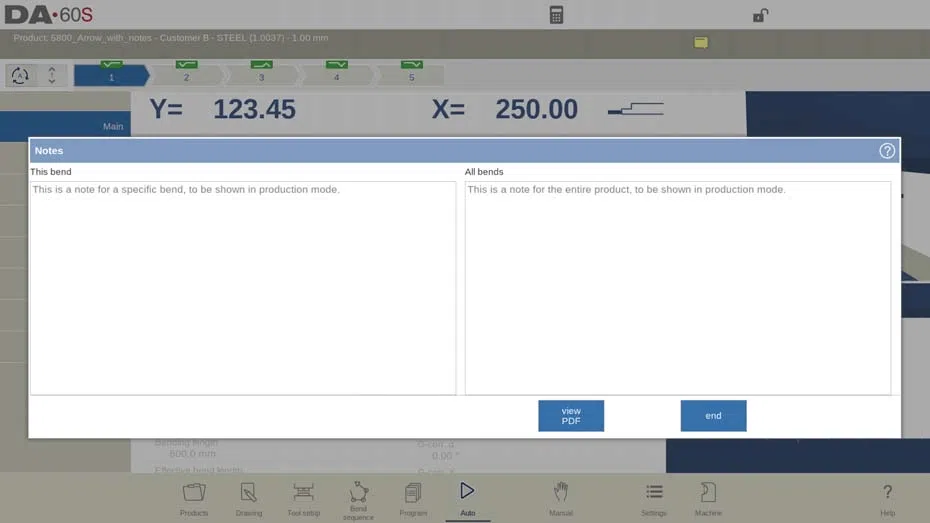930x523 pixels.
Task: Open the calculator icon in top bar
Action: click(556, 15)
